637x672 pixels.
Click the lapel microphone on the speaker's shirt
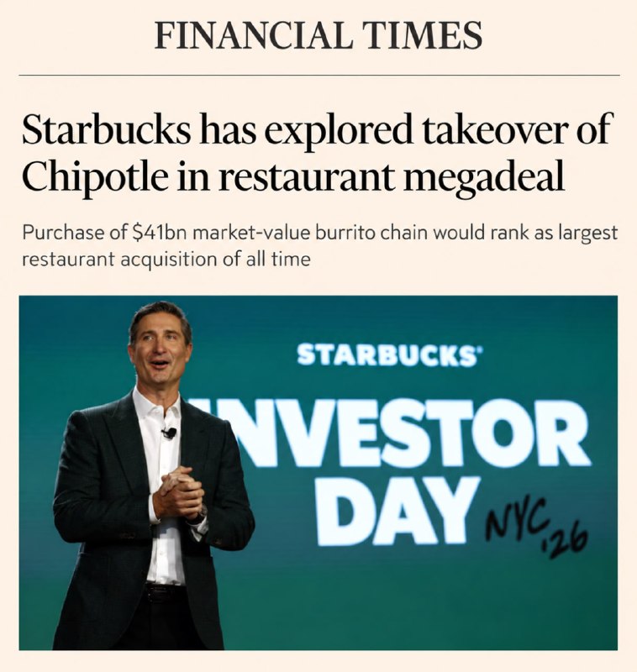coord(170,433)
